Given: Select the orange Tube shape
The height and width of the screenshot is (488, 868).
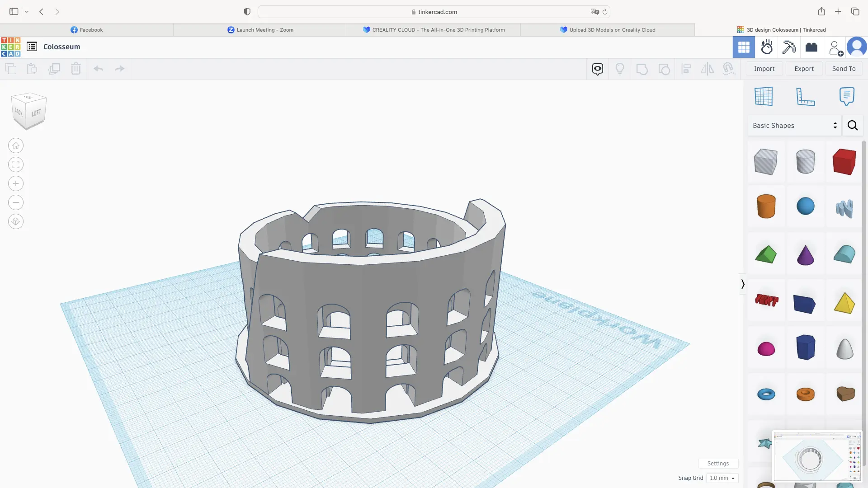Looking at the screenshot, I should [805, 394].
